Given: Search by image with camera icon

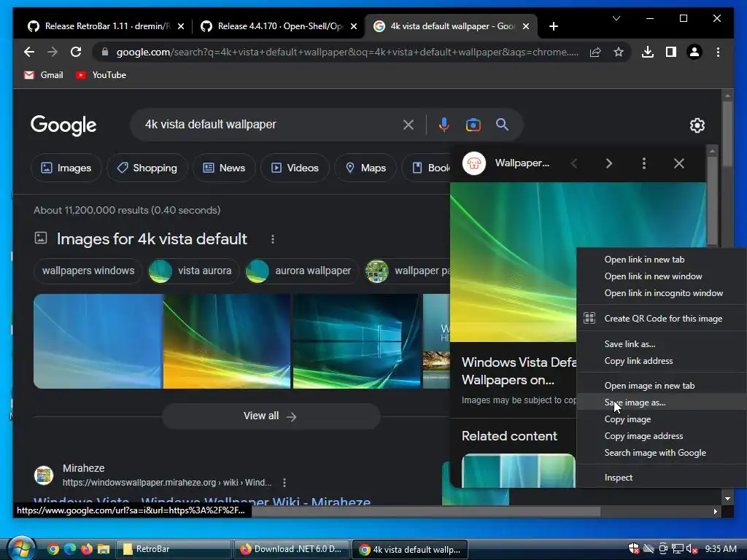Looking at the screenshot, I should 473,125.
